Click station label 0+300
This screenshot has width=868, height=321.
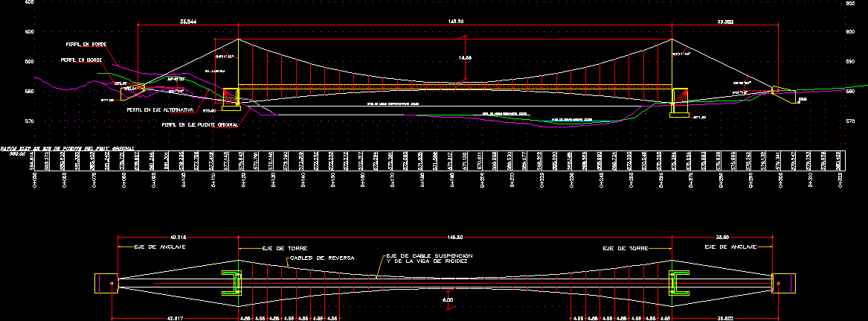pos(781,181)
